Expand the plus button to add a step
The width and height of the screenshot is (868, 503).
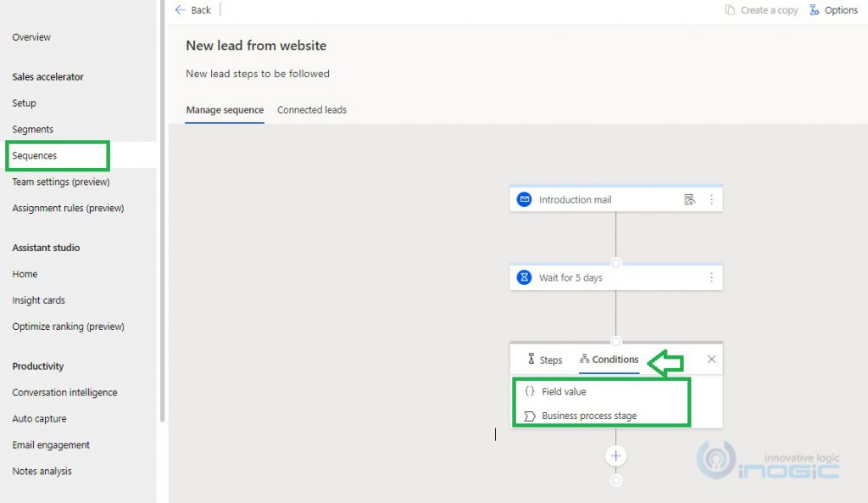pyautogui.click(x=615, y=455)
